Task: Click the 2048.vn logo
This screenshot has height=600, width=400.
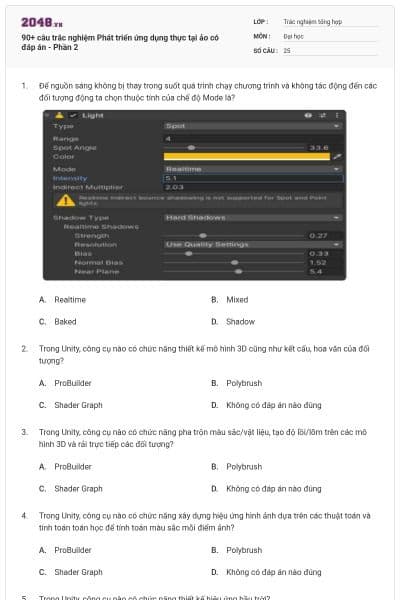Action: [x=42, y=23]
